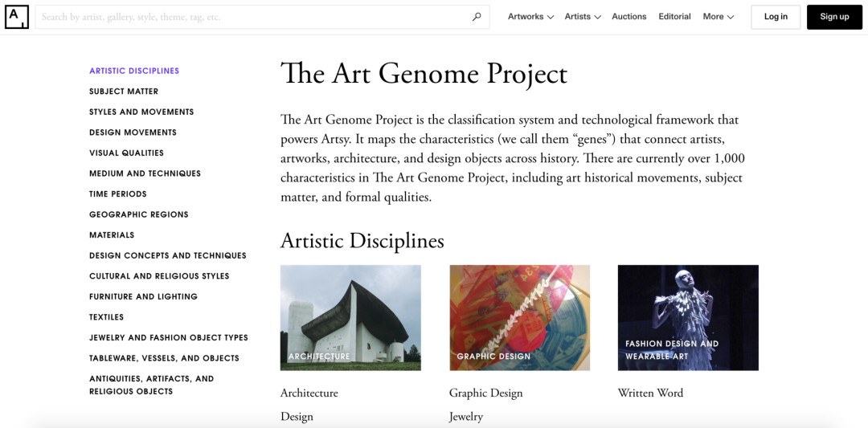
Task: Jump to Styles and Movements section
Action: pos(141,112)
